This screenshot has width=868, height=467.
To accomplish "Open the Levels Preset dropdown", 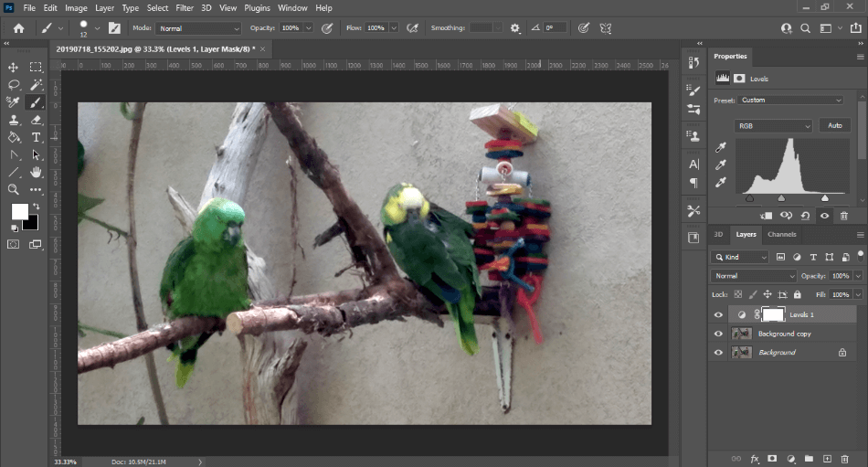I will [x=791, y=101].
